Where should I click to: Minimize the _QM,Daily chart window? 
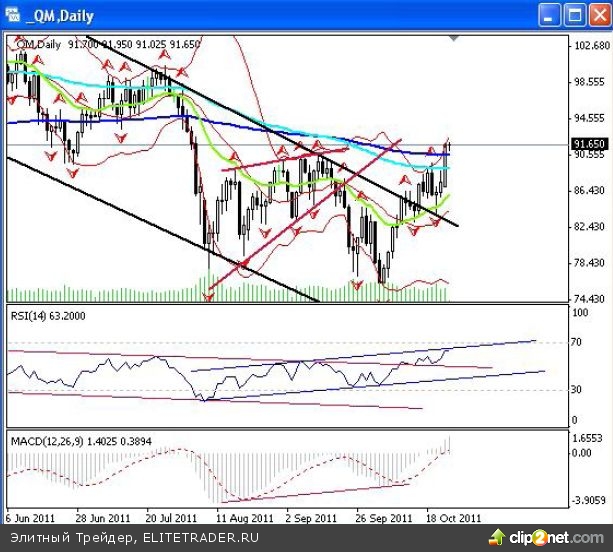(x=550, y=14)
